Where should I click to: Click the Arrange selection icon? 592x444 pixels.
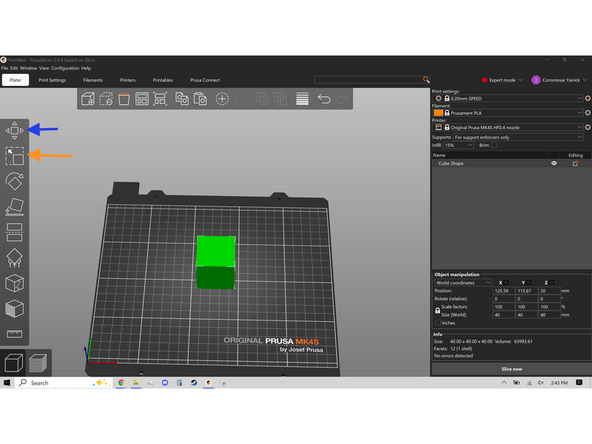(x=160, y=99)
